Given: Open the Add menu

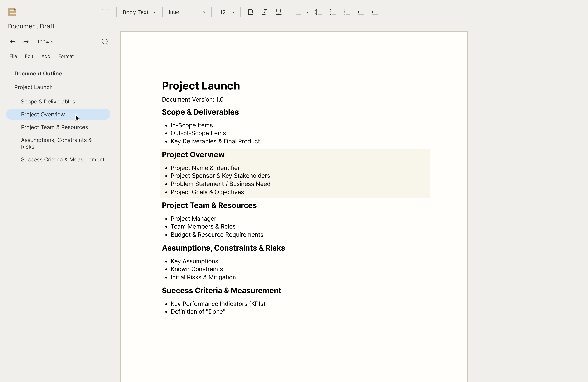Looking at the screenshot, I should pyautogui.click(x=46, y=56).
